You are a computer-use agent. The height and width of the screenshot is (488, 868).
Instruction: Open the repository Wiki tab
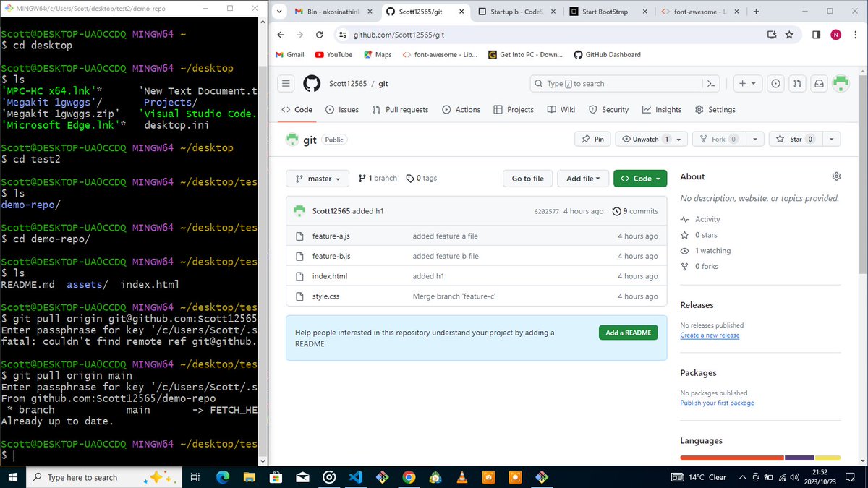point(561,110)
